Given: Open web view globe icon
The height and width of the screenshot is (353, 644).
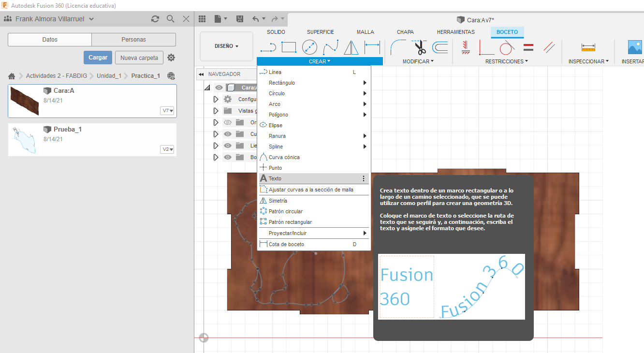Looking at the screenshot, I should [171, 76].
